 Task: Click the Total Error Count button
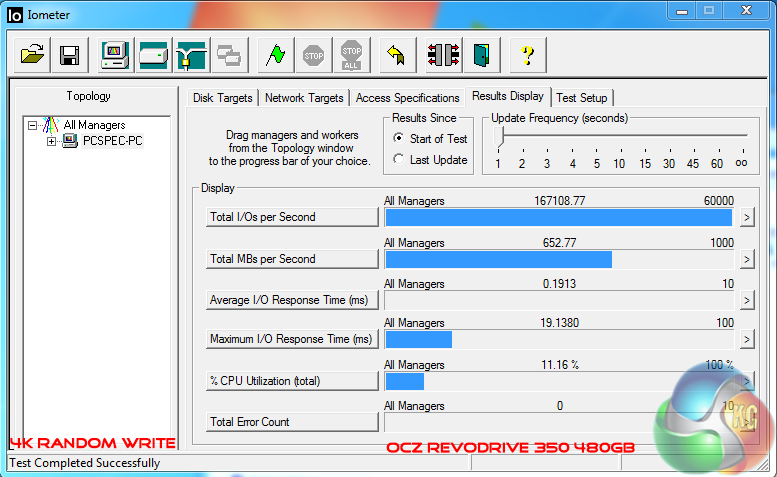click(292, 422)
